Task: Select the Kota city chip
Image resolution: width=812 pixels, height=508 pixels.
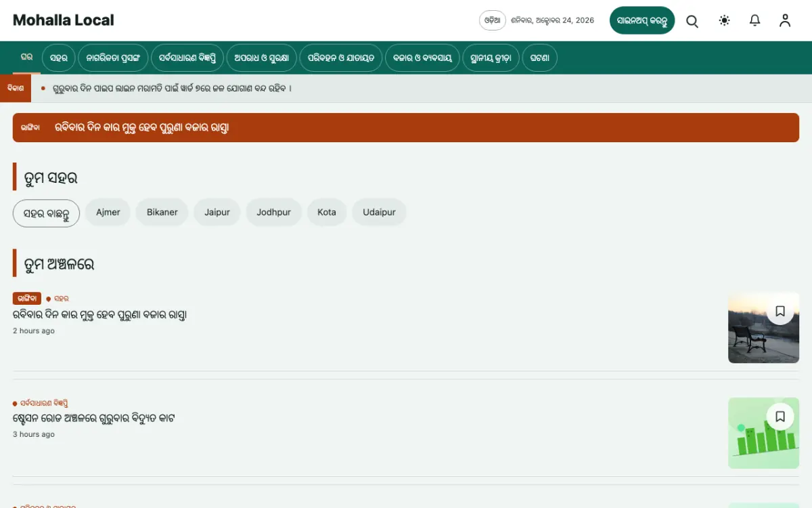Action: tap(327, 213)
